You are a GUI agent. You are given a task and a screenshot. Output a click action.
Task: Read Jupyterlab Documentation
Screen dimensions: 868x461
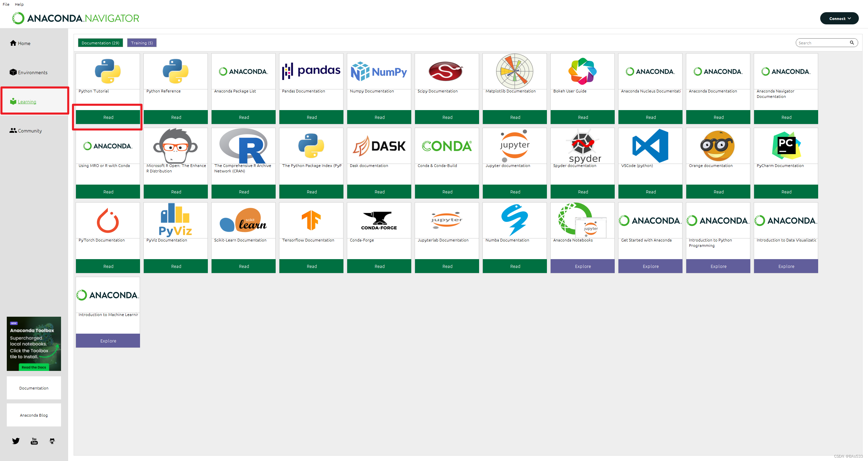pos(447,266)
